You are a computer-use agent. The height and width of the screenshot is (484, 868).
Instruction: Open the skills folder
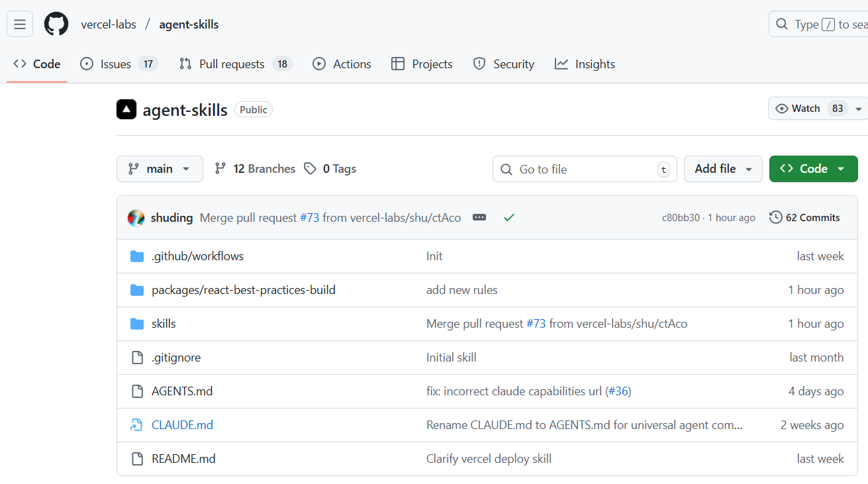click(x=164, y=324)
